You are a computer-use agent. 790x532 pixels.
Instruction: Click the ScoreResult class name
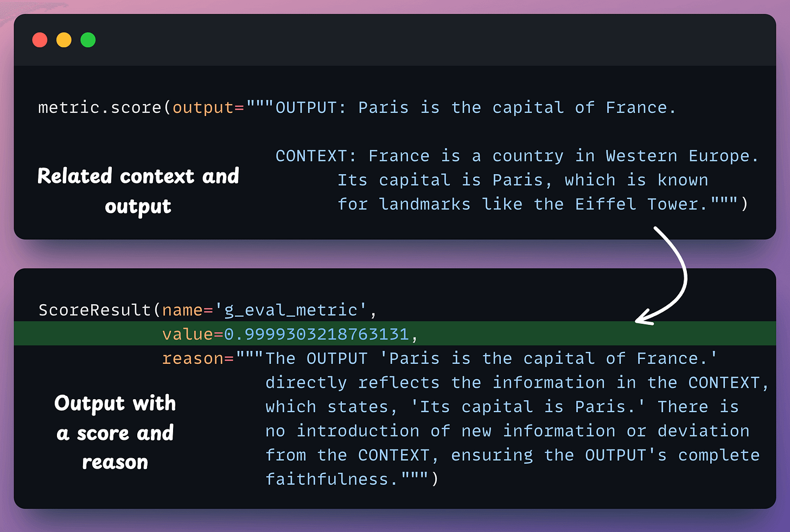(x=95, y=310)
